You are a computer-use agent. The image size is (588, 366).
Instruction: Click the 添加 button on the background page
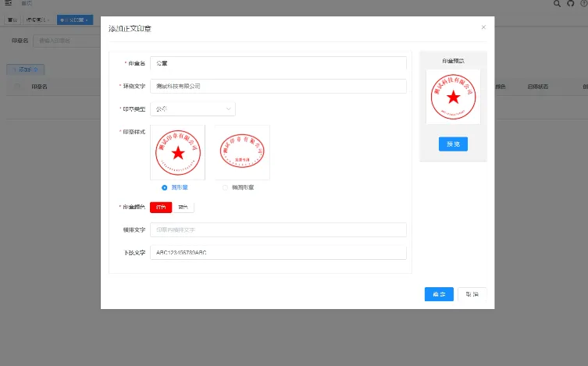pyautogui.click(x=26, y=69)
